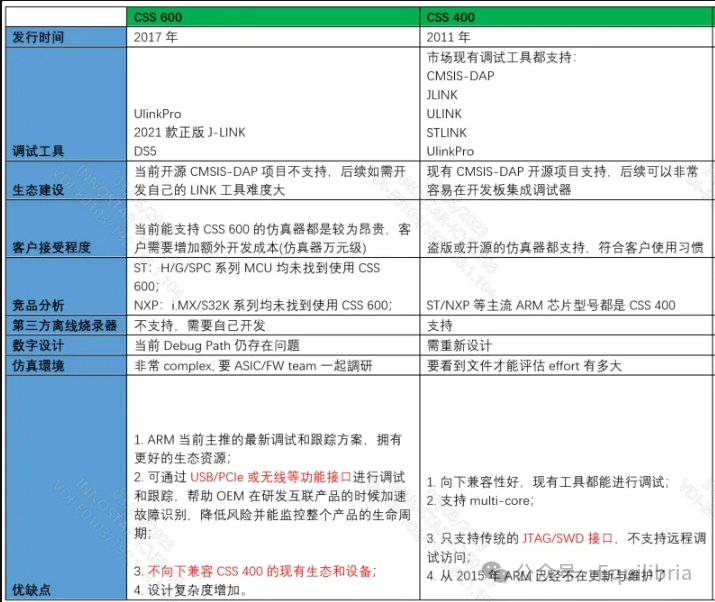Click 当前能支持 CSS 600 的仿真器 text

coord(222,229)
